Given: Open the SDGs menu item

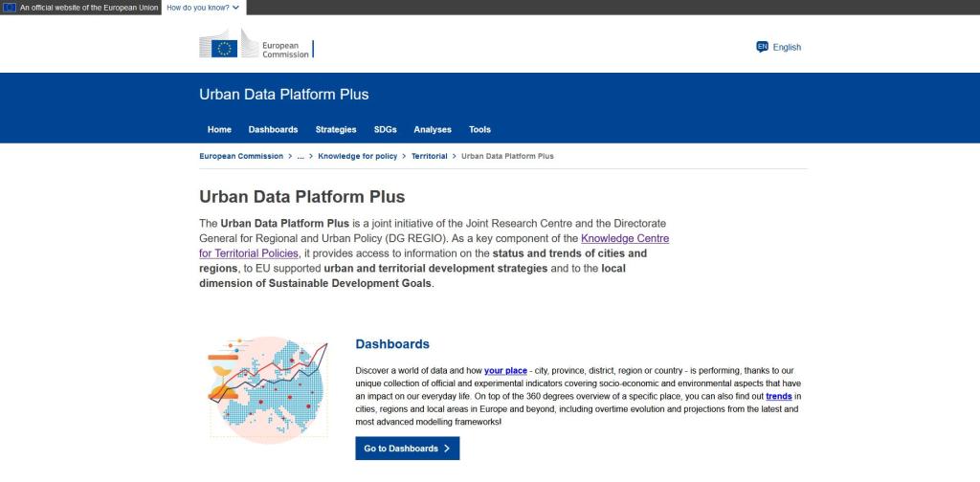Looking at the screenshot, I should 385,130.
